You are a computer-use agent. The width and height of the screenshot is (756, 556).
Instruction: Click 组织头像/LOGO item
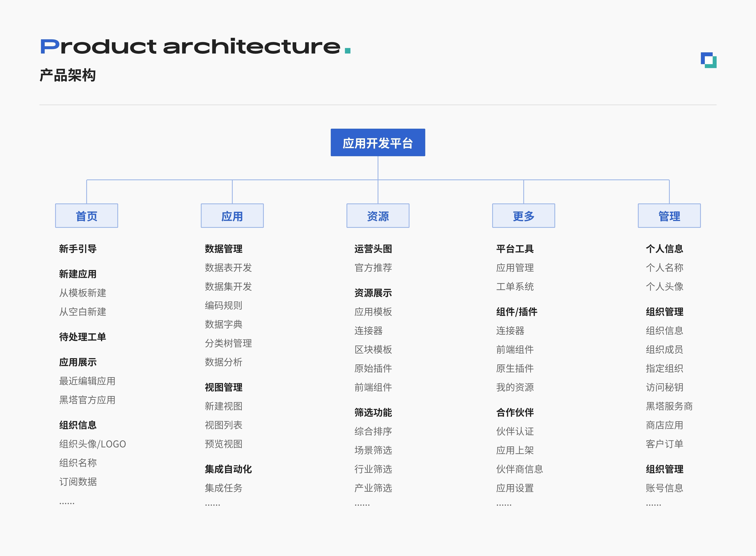click(x=92, y=444)
